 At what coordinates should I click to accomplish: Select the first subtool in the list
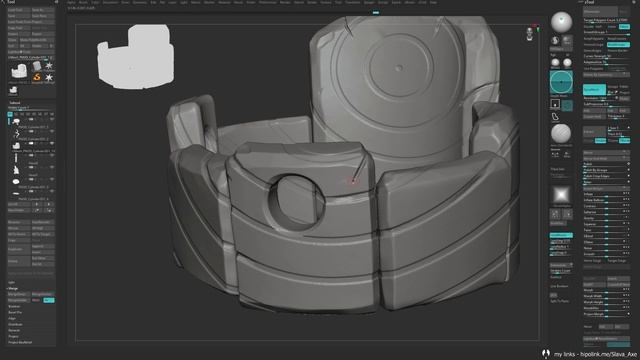click(x=31, y=122)
